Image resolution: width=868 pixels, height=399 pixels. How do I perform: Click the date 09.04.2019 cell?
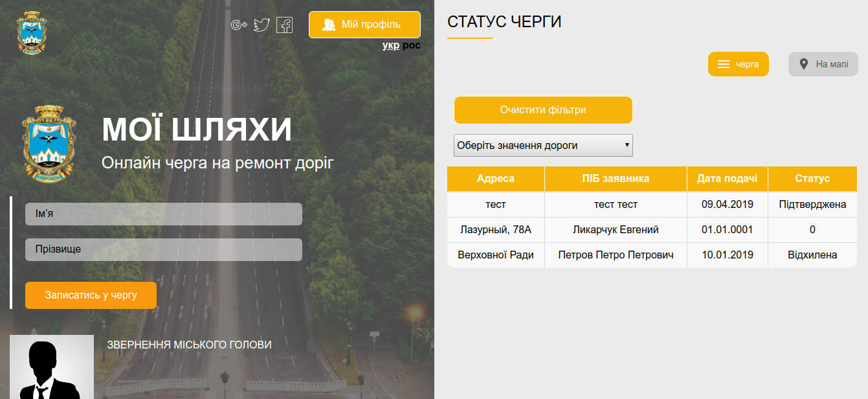(728, 205)
